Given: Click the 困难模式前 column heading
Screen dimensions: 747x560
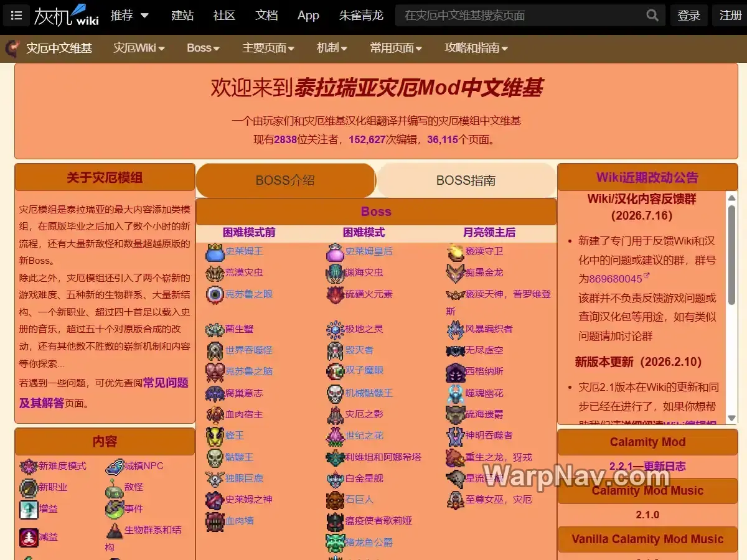Looking at the screenshot, I should (249, 232).
